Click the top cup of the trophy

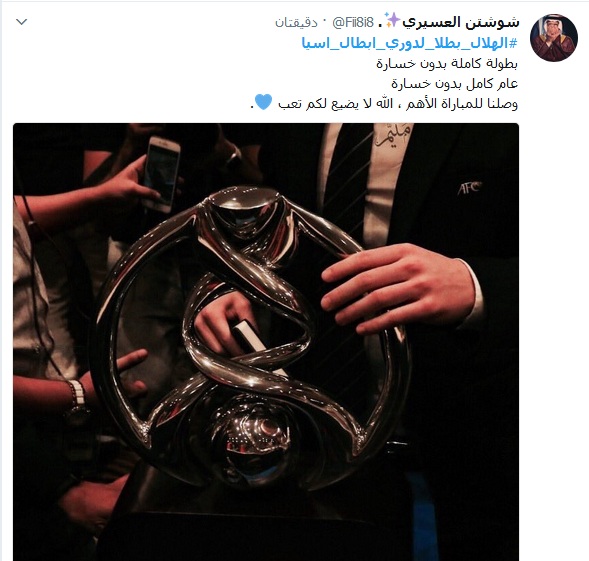point(244,212)
